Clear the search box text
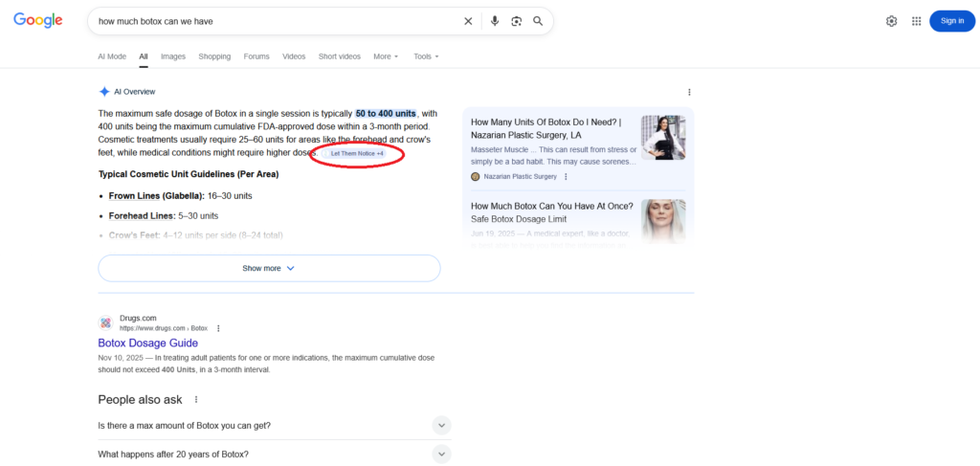Screen dimensions: 980x466 tap(468, 21)
